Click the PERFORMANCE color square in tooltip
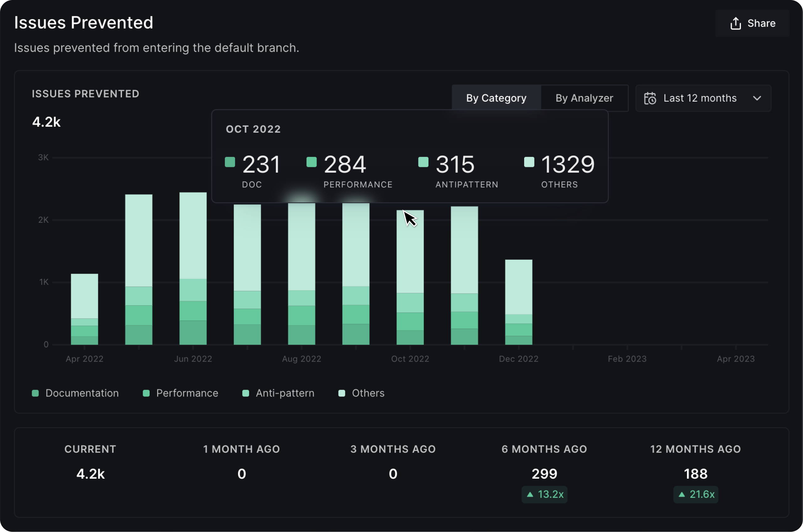 click(x=311, y=162)
